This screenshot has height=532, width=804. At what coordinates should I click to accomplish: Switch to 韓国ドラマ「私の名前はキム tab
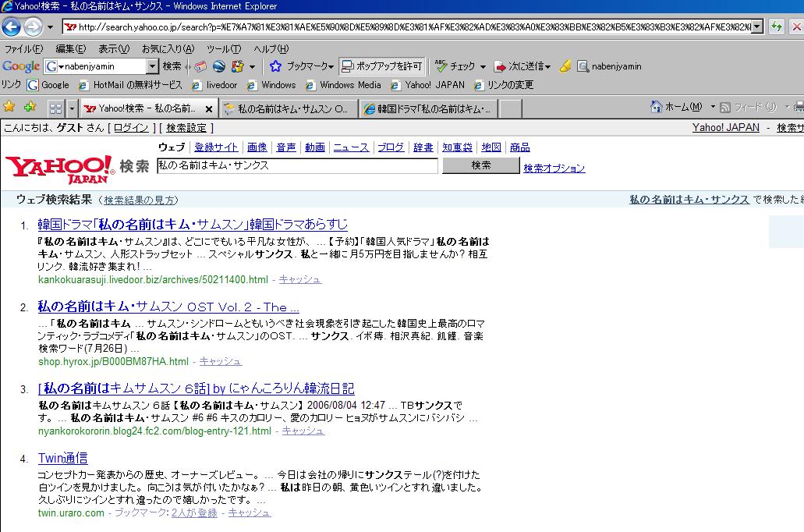[x=429, y=108]
